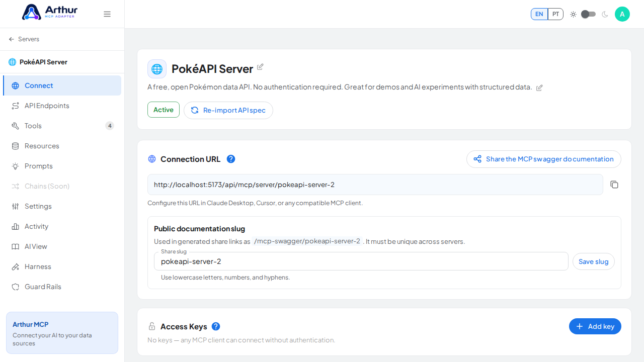Click the Add key button
Viewport: 644px width, 362px height.
[x=595, y=326]
